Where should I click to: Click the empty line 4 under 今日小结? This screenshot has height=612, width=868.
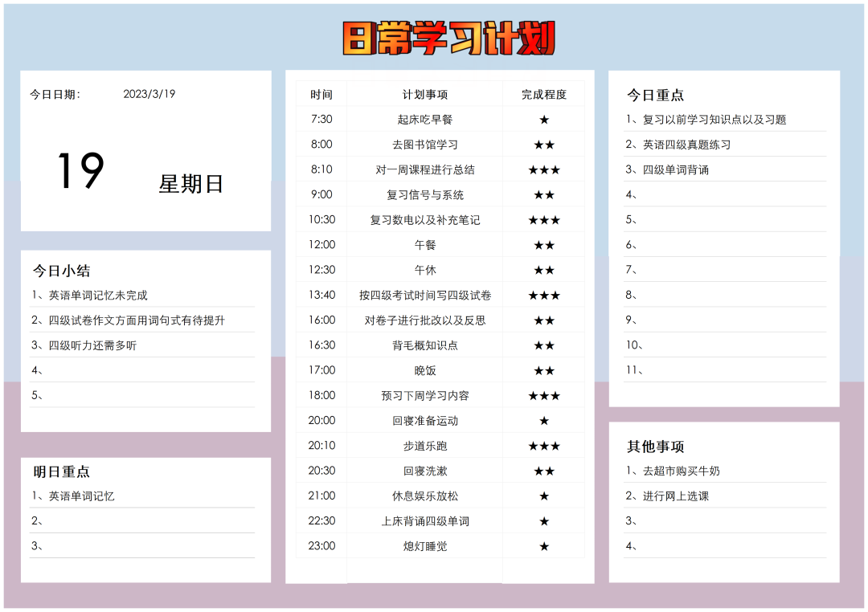[x=143, y=370]
